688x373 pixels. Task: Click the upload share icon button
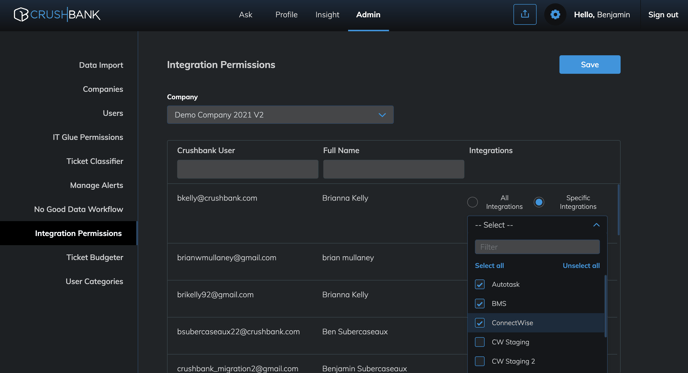(x=525, y=14)
